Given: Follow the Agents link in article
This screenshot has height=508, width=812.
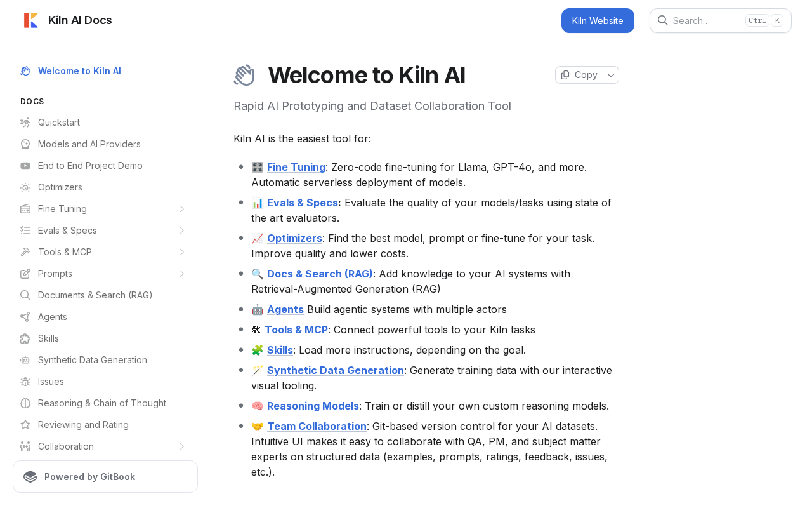Looking at the screenshot, I should point(285,309).
